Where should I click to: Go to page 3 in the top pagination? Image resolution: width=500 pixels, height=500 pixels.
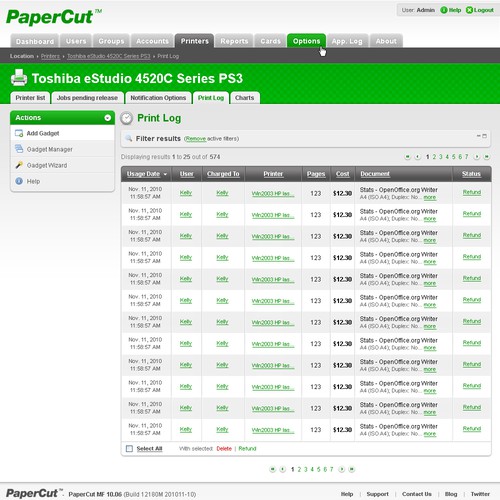tap(441, 157)
